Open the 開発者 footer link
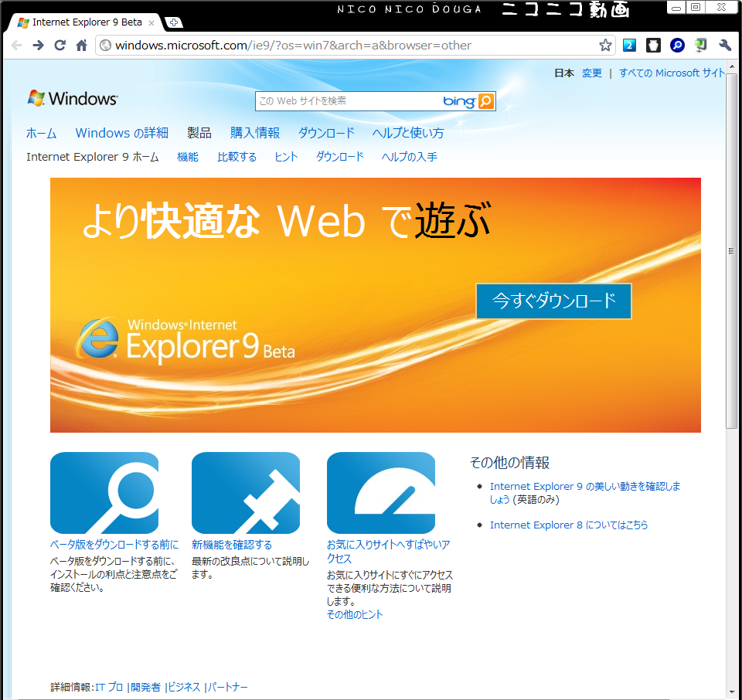 click(146, 687)
